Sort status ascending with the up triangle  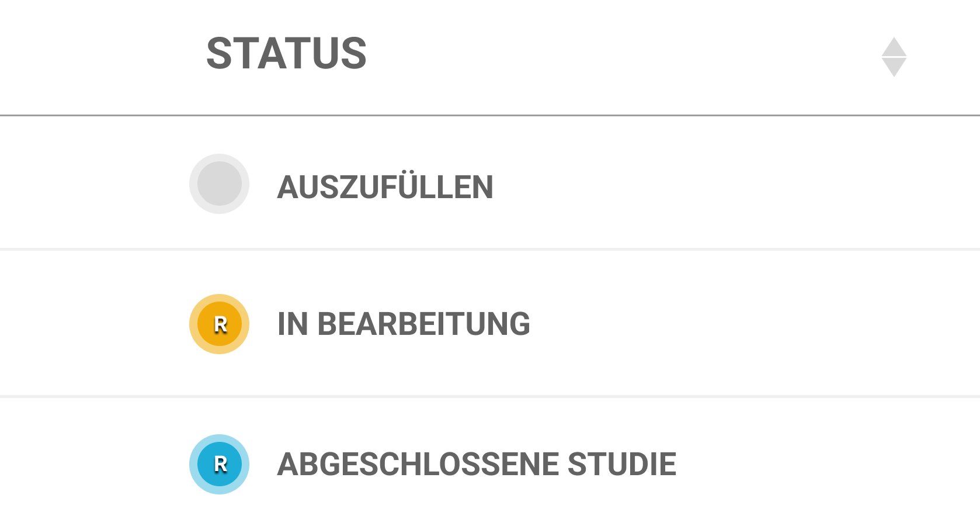click(x=894, y=47)
